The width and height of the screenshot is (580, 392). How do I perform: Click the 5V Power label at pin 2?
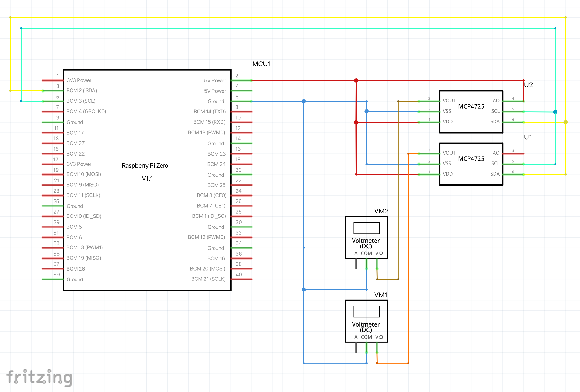215,80
